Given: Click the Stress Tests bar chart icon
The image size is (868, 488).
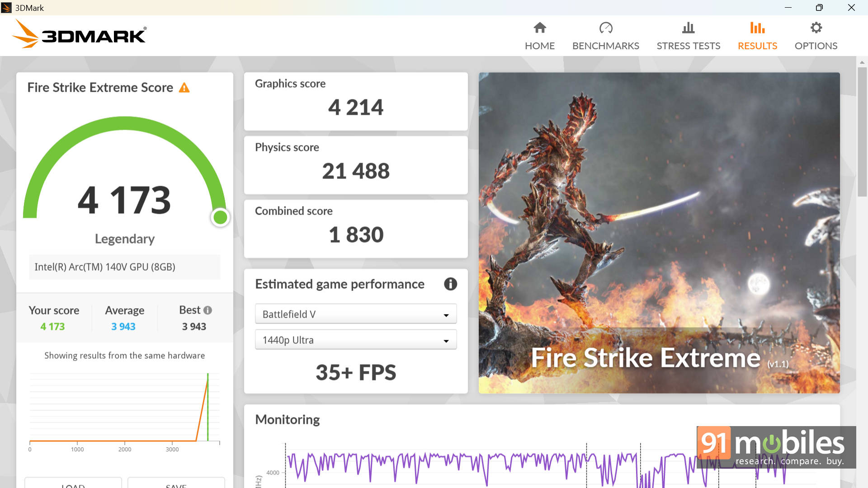Looking at the screenshot, I should (x=688, y=28).
